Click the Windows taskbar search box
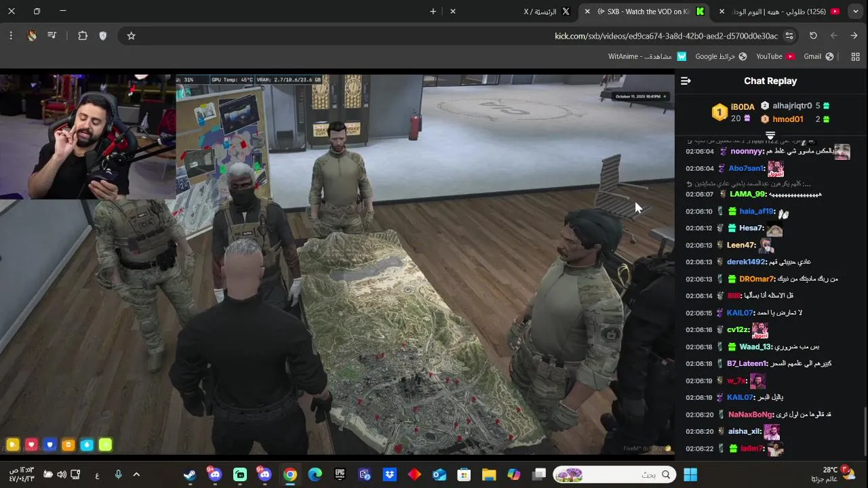Screen dimensions: 868x488 (x=614, y=474)
